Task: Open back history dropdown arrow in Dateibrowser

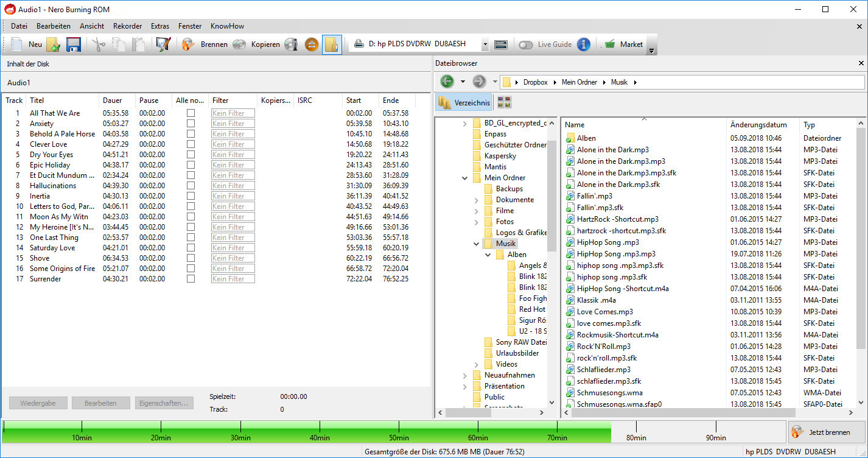Action: pos(463,82)
